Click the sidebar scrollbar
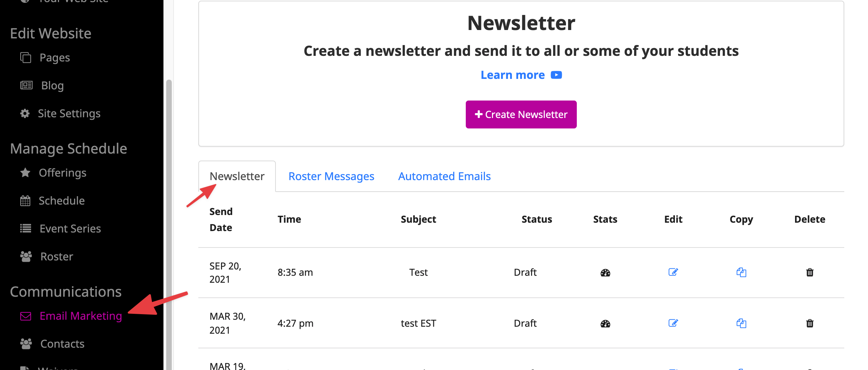The image size is (868, 370). tap(169, 223)
